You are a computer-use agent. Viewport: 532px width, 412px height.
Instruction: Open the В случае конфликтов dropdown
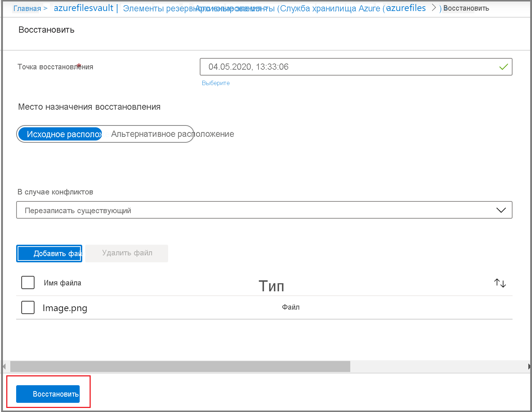click(264, 210)
